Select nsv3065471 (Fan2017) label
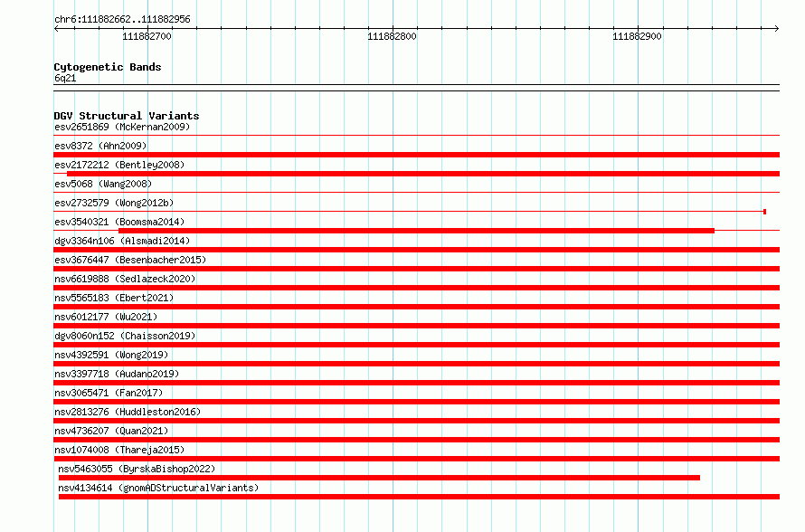 (x=109, y=393)
